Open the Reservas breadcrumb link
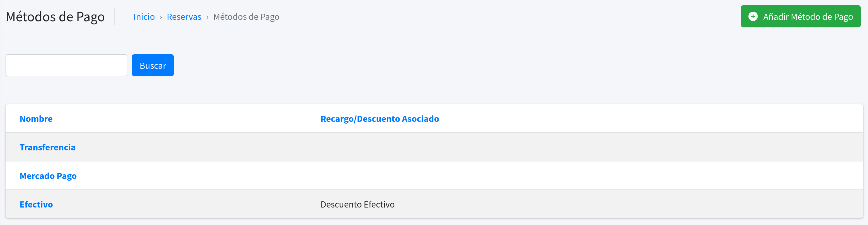Screen dimensions: 868x225 184,17
